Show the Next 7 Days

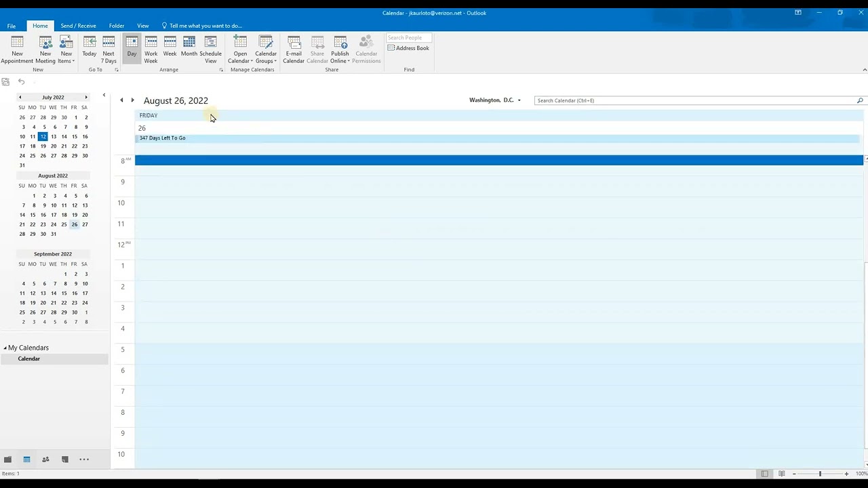[108, 49]
